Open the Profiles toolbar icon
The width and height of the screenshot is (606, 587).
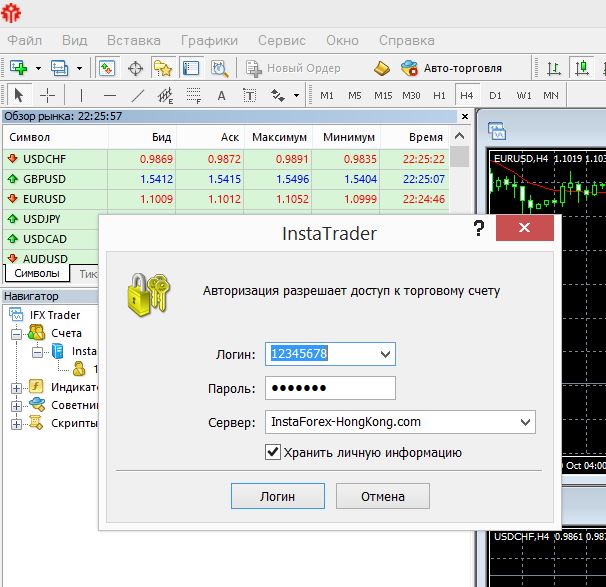pos(59,68)
